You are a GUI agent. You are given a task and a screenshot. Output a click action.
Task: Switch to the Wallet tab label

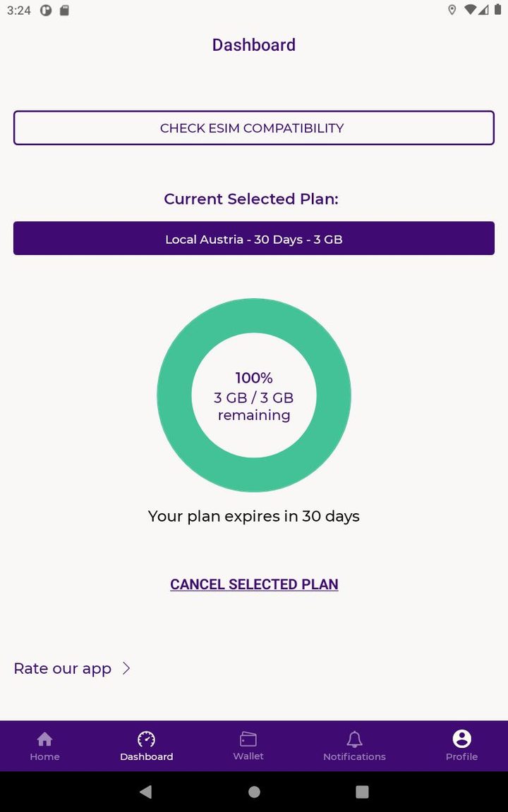coord(248,756)
